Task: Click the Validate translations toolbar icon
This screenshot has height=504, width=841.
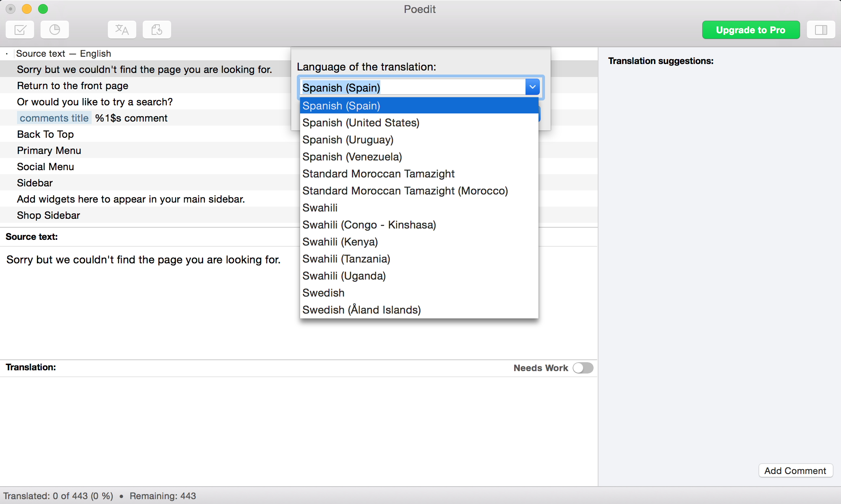Action: pos(20,30)
